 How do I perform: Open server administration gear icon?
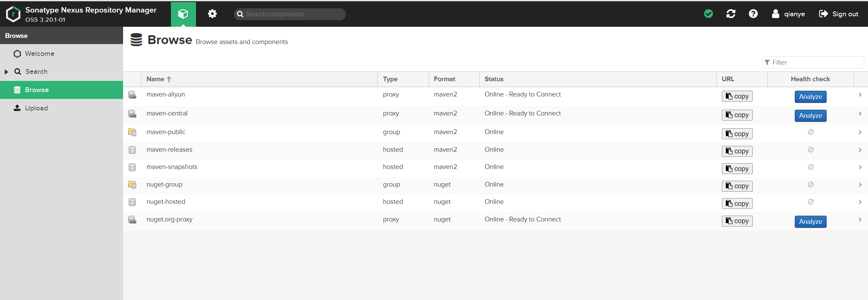pos(212,14)
